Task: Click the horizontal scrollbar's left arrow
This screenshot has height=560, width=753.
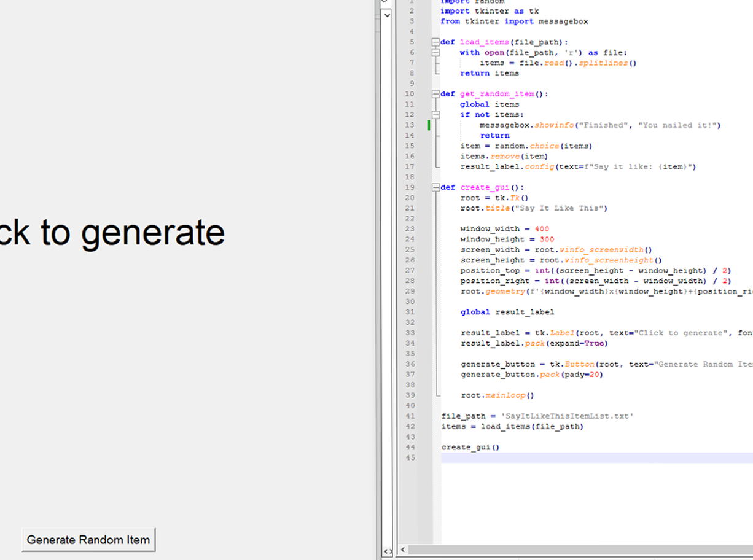Action: (x=403, y=550)
